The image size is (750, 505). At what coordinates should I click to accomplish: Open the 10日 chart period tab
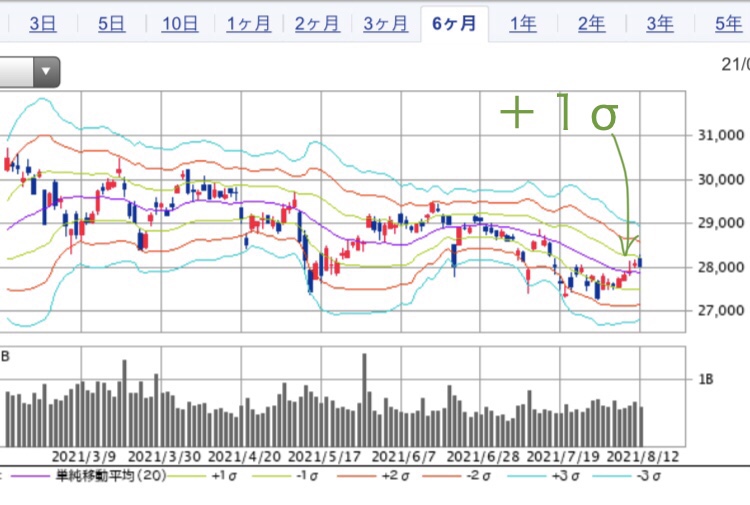(180, 24)
